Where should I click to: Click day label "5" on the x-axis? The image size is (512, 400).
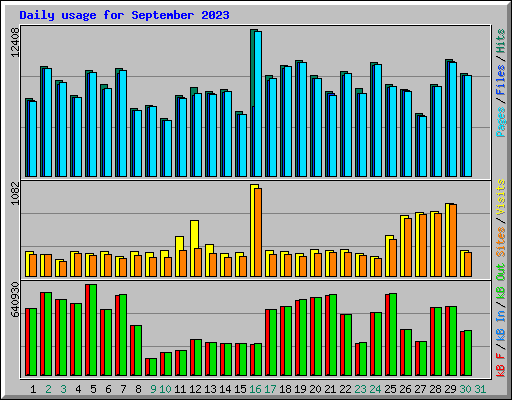coord(93,389)
